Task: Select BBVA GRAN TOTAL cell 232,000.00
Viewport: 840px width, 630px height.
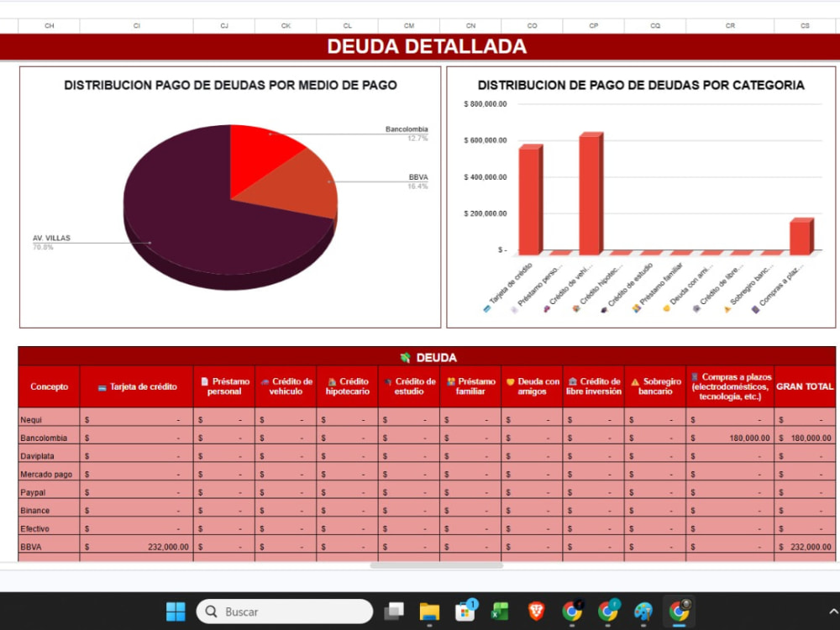Action: coord(805,544)
